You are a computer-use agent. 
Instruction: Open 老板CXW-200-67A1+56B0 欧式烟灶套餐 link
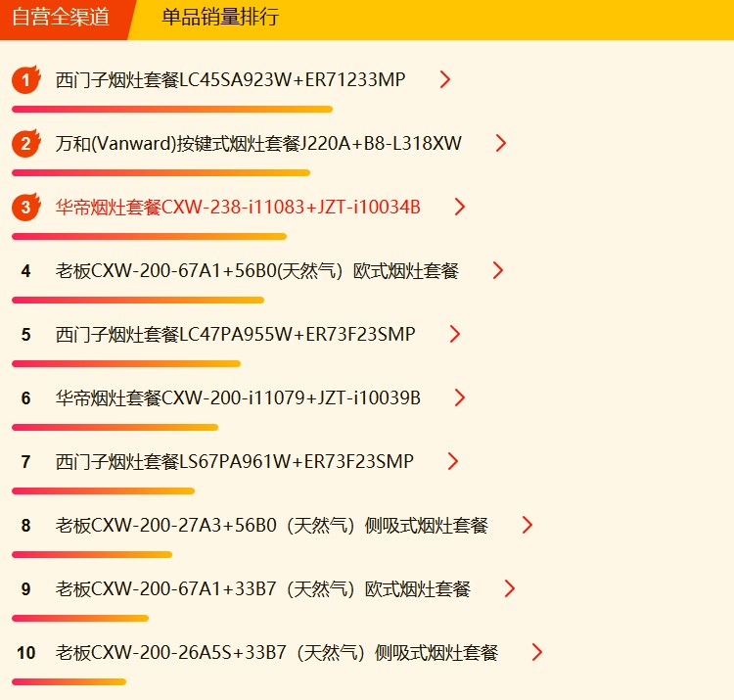257,270
